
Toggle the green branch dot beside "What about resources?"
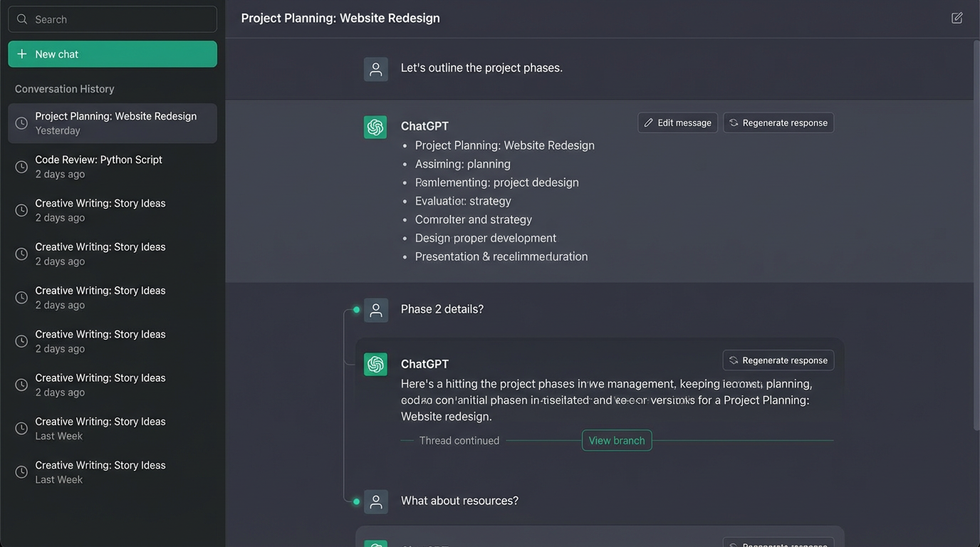click(x=356, y=501)
